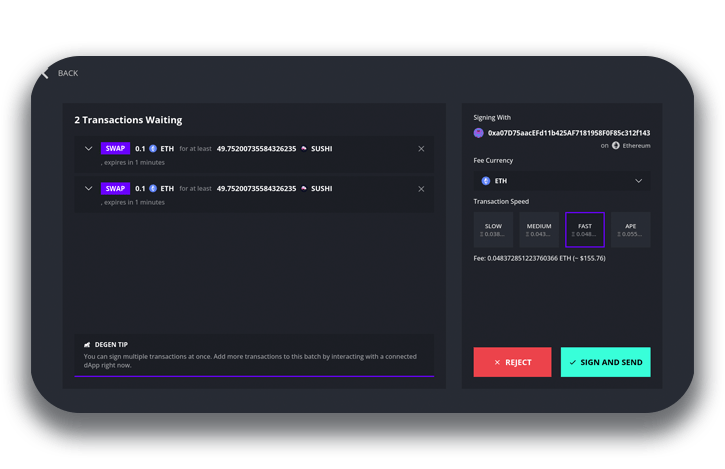Go back using the BACK arrow
The width and height of the screenshot is (725, 469).
45,73
